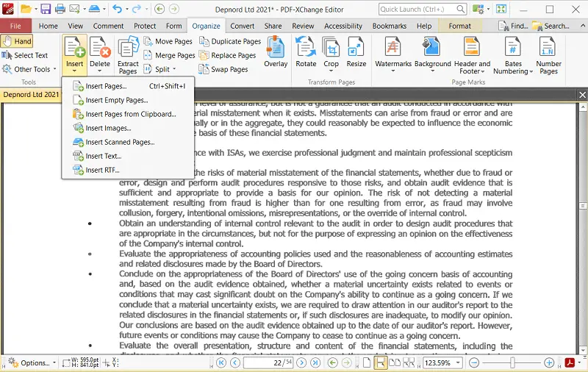Click Move Pages in ribbon
The height and width of the screenshot is (372, 588).
(x=168, y=41)
